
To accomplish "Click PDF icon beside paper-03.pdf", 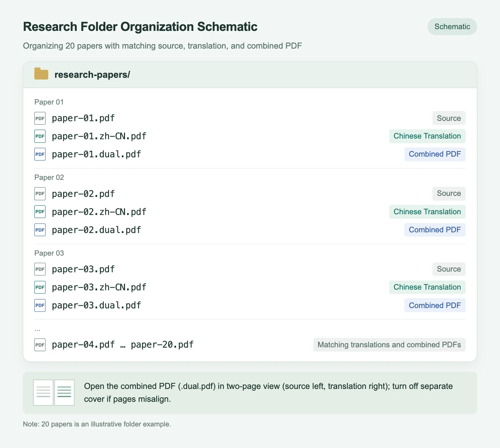I will point(40,269).
